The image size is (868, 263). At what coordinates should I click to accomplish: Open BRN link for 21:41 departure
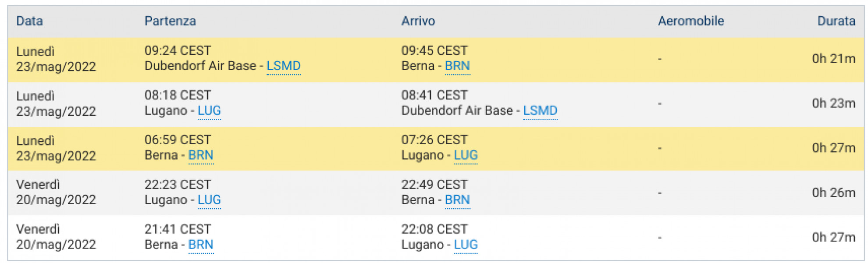click(x=201, y=245)
